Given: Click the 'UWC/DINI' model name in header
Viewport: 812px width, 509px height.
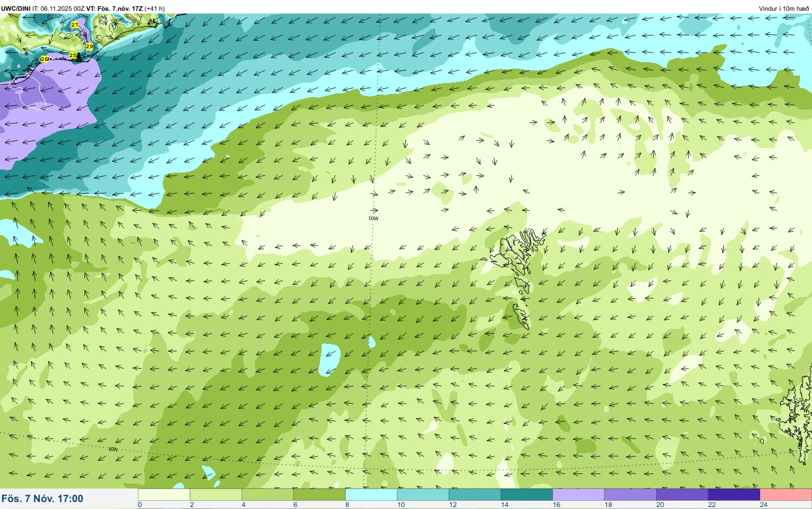Looking at the screenshot, I should tap(16, 8).
